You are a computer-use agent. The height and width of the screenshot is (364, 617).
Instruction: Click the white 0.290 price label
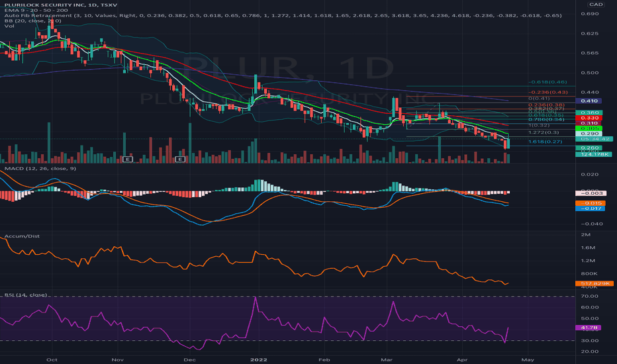(x=589, y=134)
